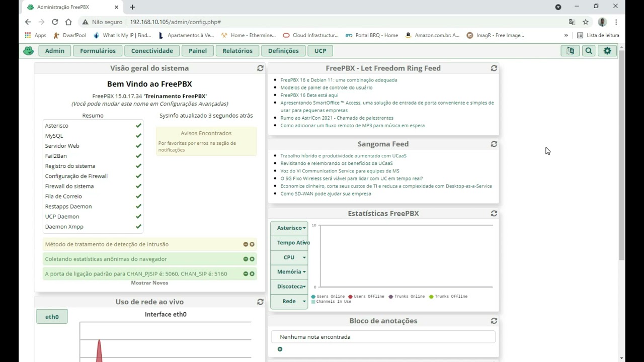Open the FreePBX 16 e Debian 11 article
Viewport: 644px width, 362px height.
pos(339,80)
